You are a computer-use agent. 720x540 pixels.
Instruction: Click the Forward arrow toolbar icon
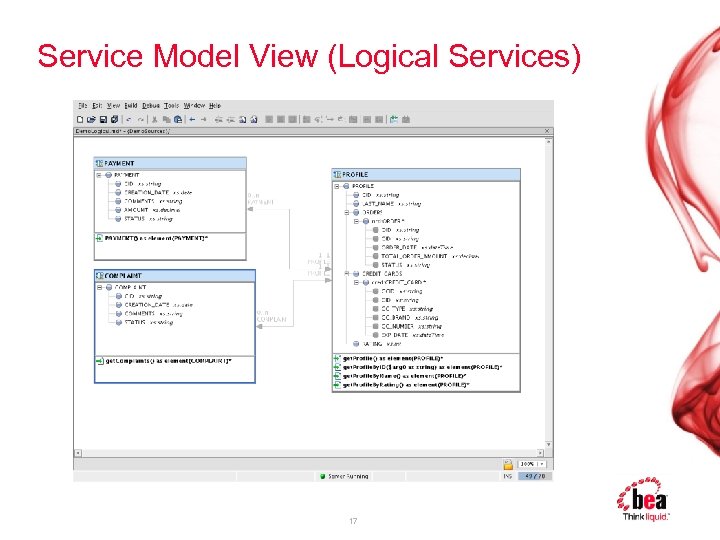[x=204, y=119]
